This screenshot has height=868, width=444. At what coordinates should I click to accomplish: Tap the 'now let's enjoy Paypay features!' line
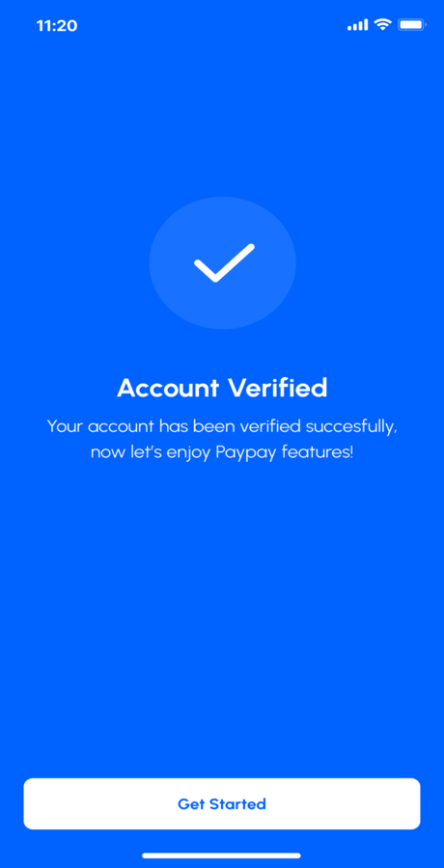tap(222, 453)
